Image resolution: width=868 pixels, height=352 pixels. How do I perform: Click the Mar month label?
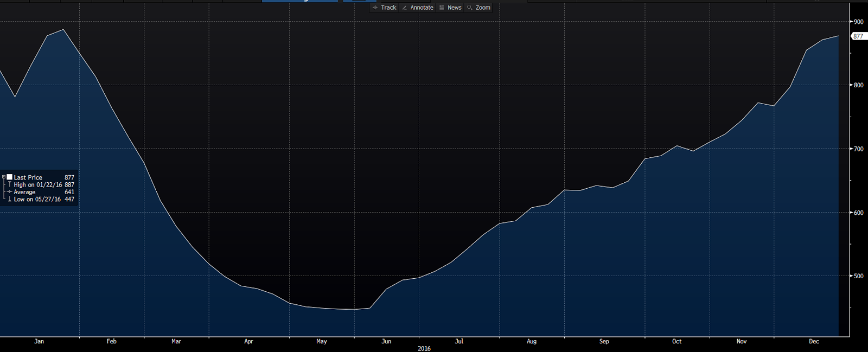(176, 341)
